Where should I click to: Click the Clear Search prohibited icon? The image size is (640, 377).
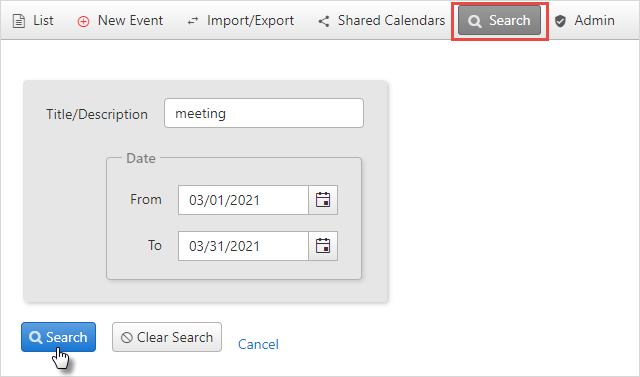[x=127, y=337]
